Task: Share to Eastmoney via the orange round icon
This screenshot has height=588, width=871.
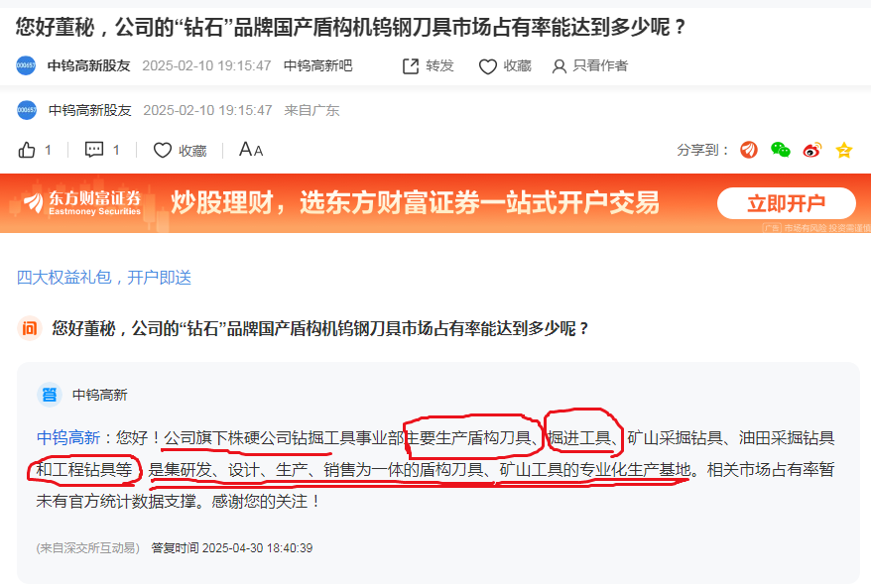Action: coord(749,150)
